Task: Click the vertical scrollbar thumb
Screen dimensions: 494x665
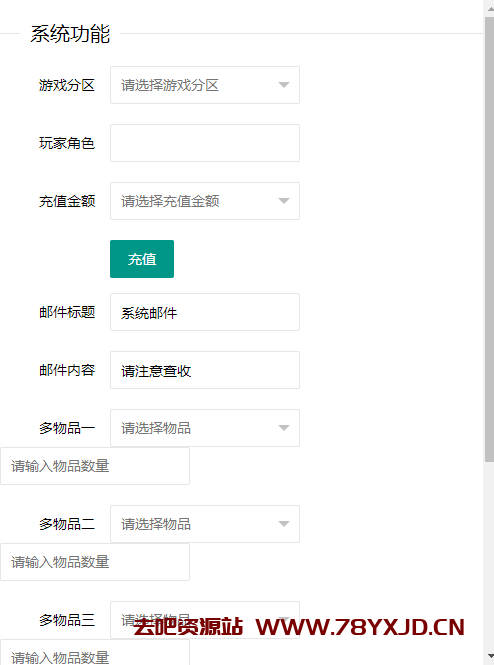Action: coord(490,240)
